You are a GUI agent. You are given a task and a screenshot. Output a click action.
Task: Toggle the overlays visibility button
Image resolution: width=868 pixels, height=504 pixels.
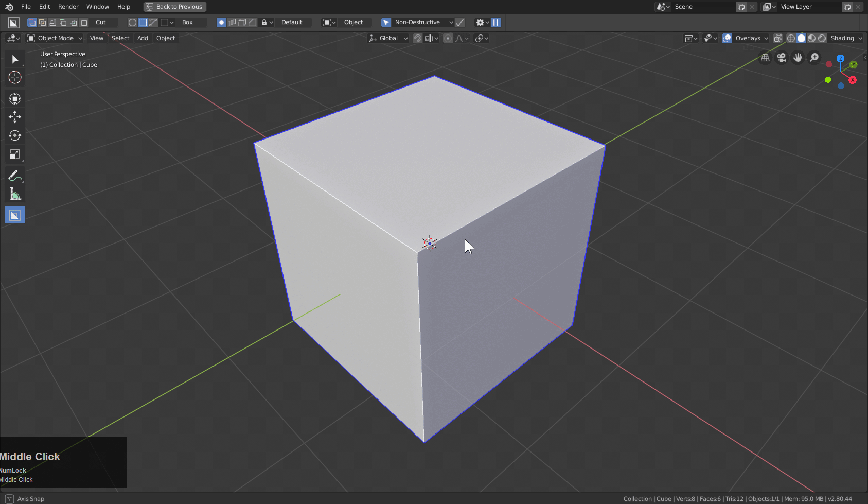727,38
